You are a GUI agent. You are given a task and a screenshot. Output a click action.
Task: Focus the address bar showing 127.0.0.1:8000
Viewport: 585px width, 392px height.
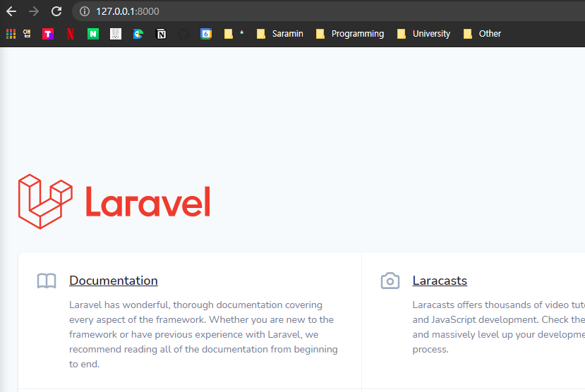tap(328, 11)
